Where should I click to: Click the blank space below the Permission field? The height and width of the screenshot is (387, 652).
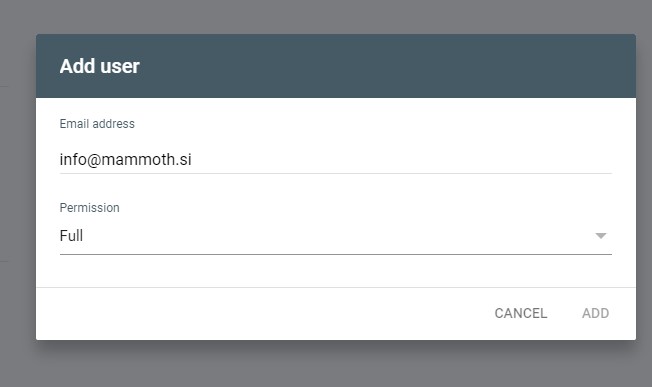point(336,271)
